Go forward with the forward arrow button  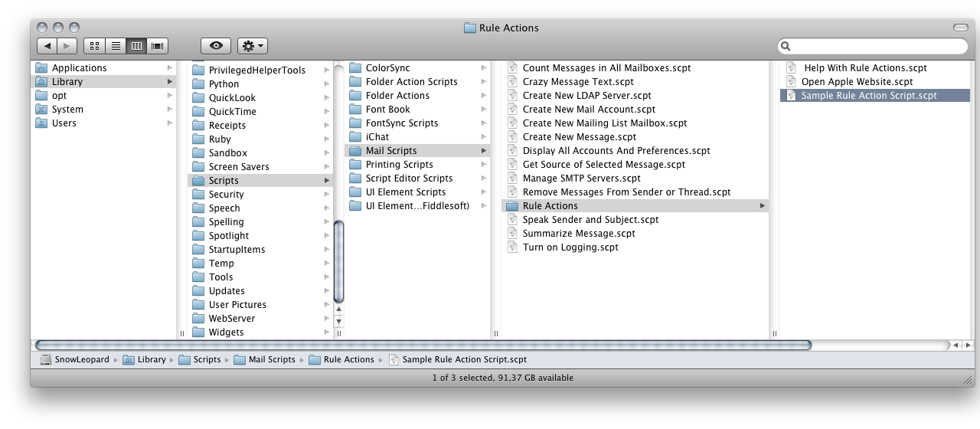[x=67, y=46]
